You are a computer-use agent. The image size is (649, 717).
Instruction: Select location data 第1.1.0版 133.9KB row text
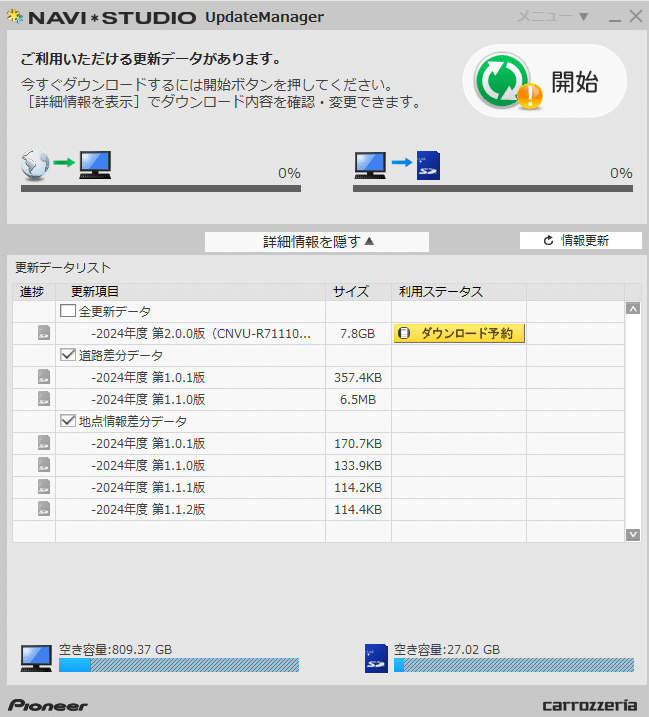point(148,465)
